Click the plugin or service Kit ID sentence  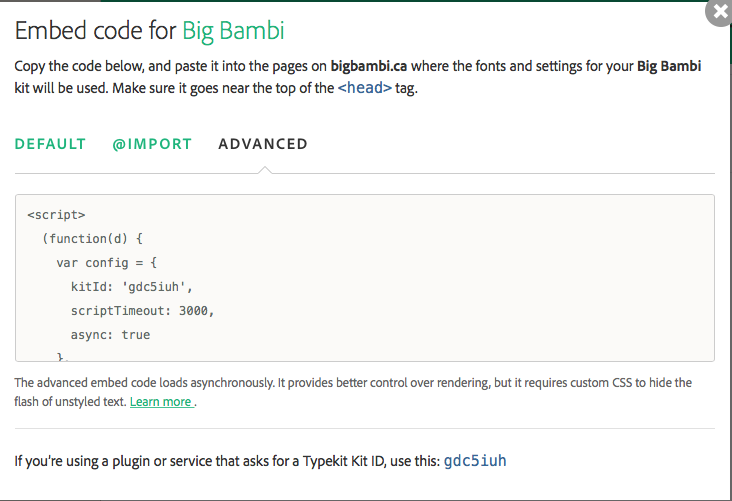pos(226,461)
